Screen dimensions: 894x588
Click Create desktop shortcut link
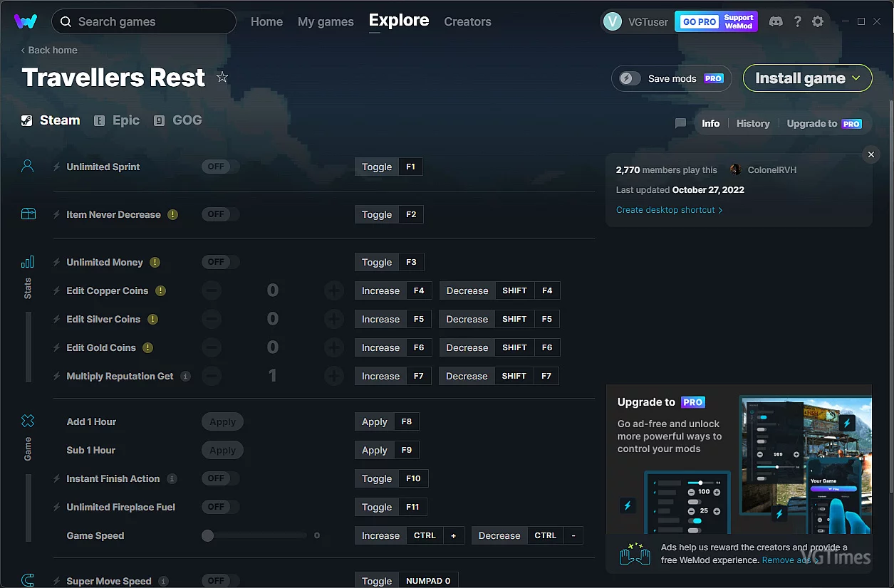(670, 210)
